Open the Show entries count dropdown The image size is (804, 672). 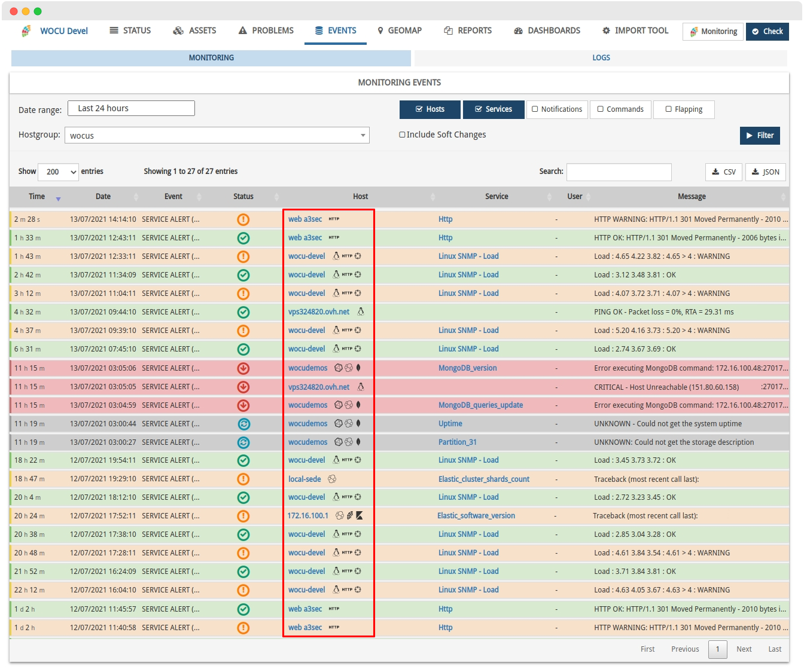click(x=58, y=172)
